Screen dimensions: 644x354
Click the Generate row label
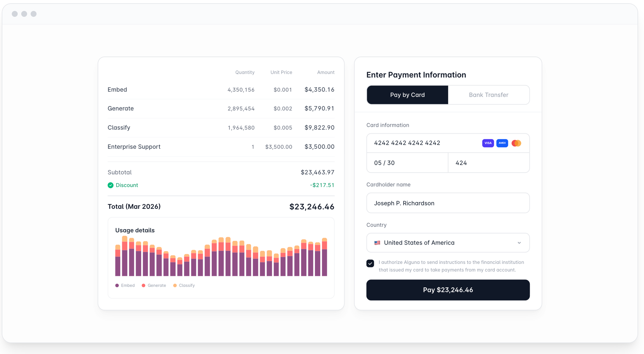[x=121, y=108]
